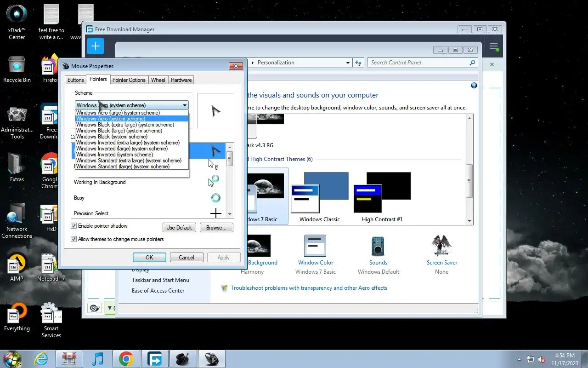Switch to the Buttons tab
Image resolution: width=588 pixels, height=368 pixels.
point(75,80)
